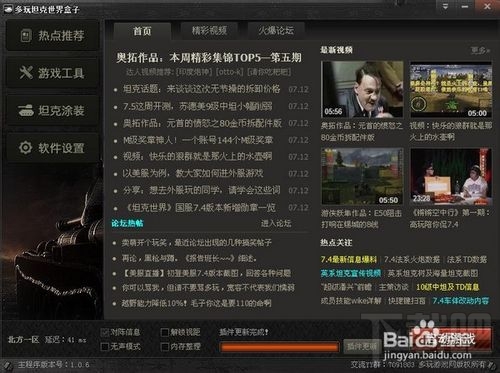Click the app logo in title bar
The width and height of the screenshot is (500, 373).
pos(8,9)
